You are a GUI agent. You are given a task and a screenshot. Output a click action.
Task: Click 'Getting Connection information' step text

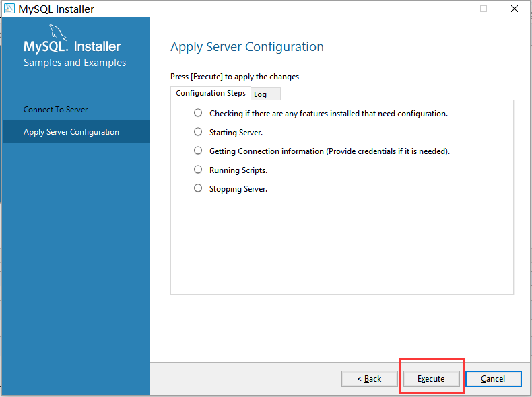329,151
